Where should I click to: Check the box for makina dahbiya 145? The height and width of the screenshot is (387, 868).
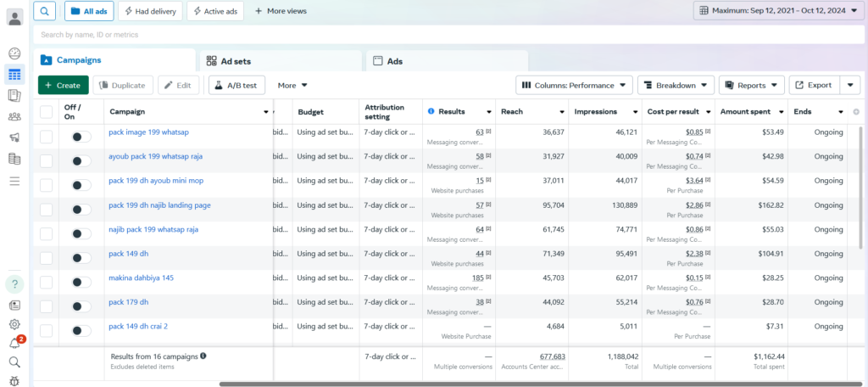pos(46,283)
